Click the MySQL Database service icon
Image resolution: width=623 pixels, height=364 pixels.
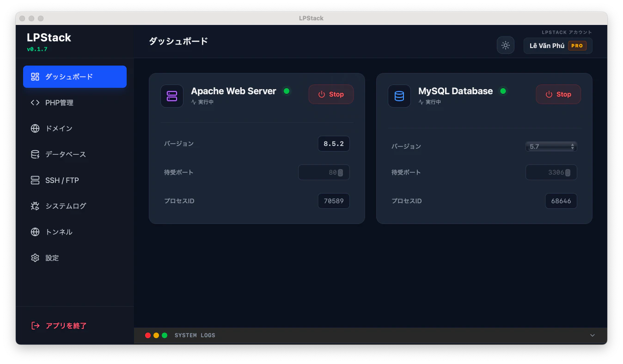click(x=399, y=96)
